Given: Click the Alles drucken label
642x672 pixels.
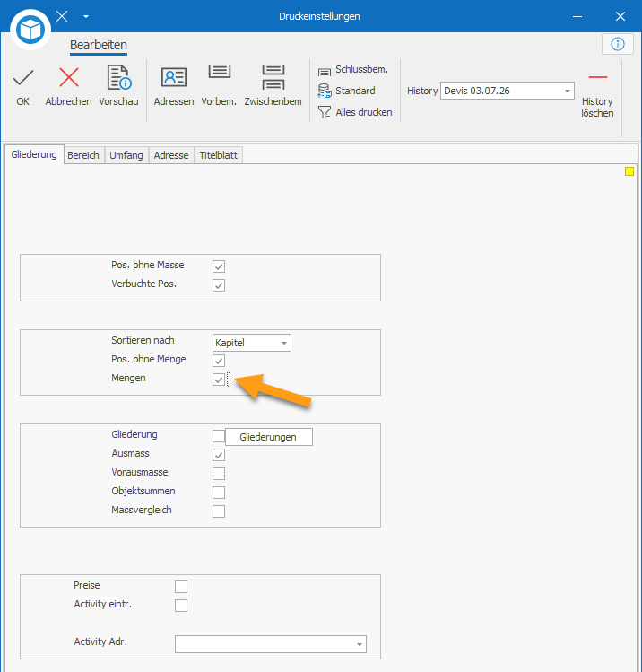Looking at the screenshot, I should click(364, 112).
